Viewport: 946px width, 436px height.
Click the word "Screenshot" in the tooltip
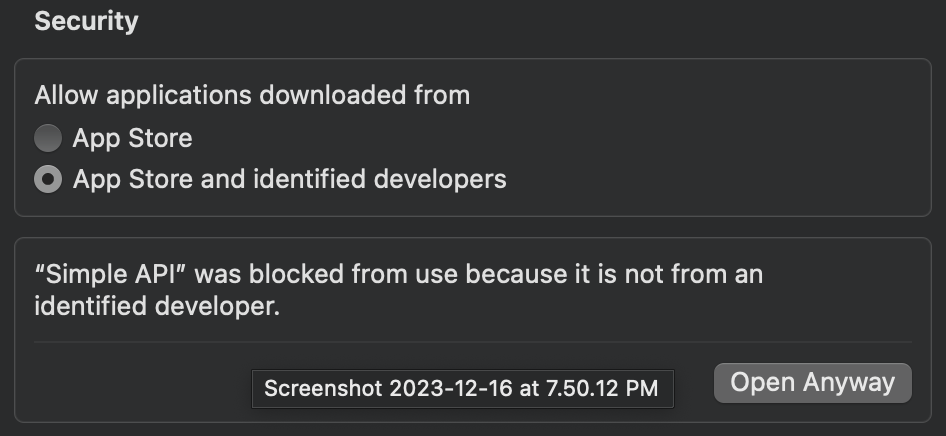pyautogui.click(x=323, y=389)
